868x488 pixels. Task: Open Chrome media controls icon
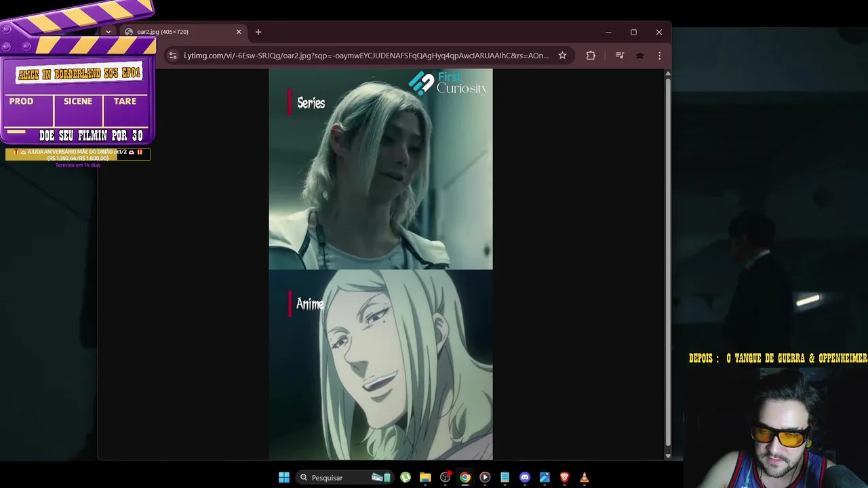(x=620, y=56)
